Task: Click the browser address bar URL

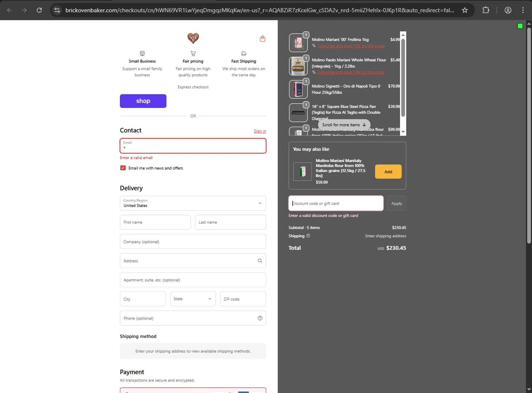Action: [x=260, y=10]
